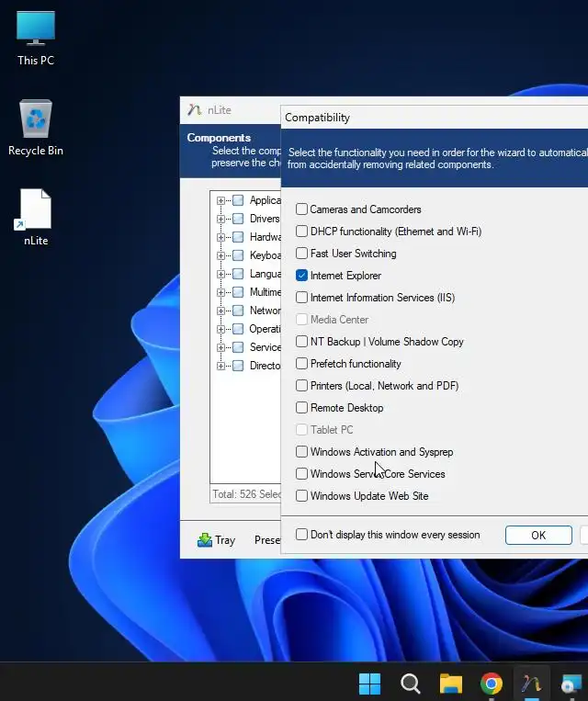Enable Cameras and Camcorders checkbox

click(302, 209)
